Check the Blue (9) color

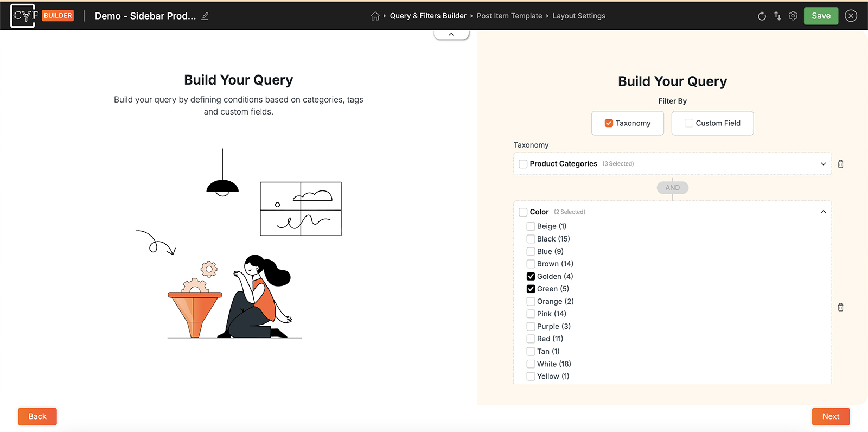click(531, 251)
